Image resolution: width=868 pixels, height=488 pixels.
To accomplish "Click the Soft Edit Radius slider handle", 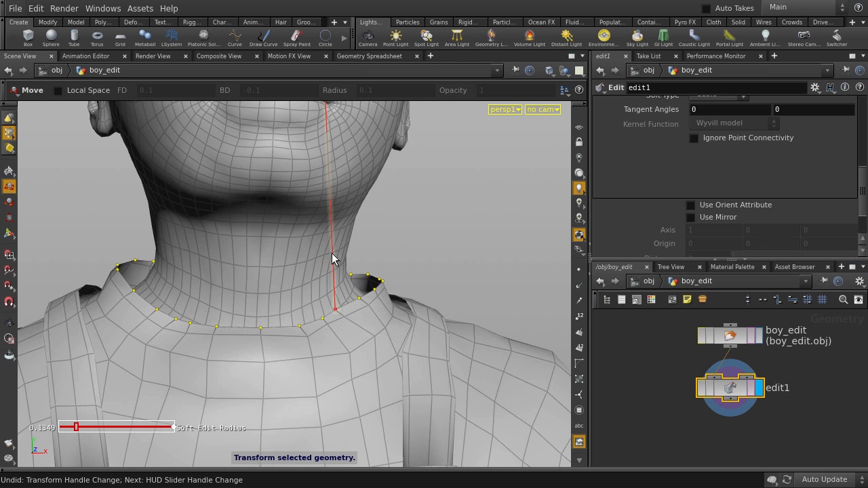I will (76, 427).
